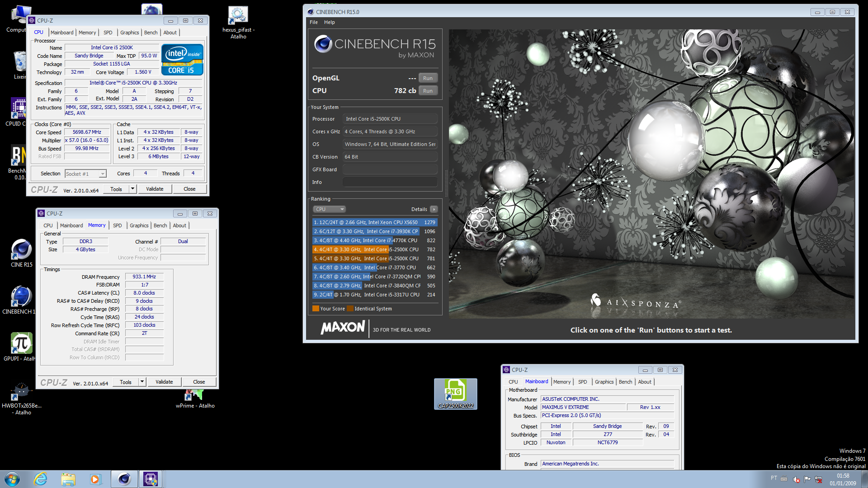Open the Cinebench Help menu

click(x=329, y=22)
